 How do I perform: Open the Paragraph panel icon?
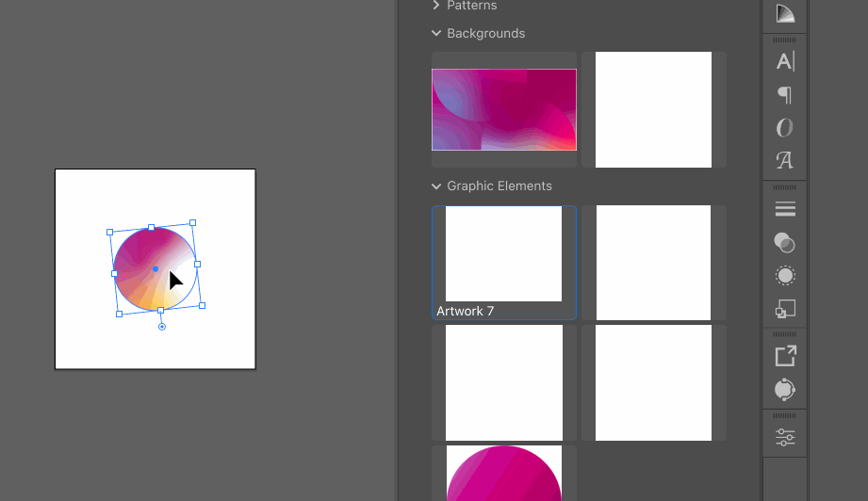click(785, 95)
